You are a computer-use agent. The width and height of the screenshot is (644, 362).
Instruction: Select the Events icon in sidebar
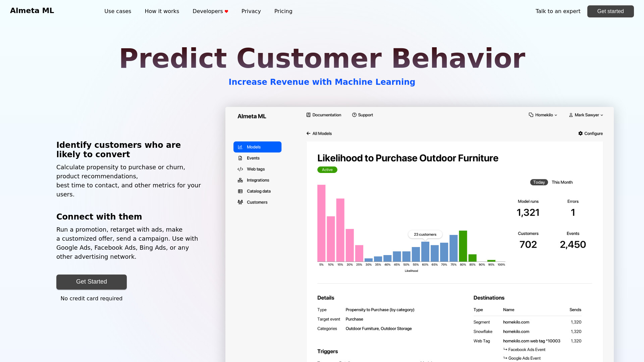[x=240, y=158]
